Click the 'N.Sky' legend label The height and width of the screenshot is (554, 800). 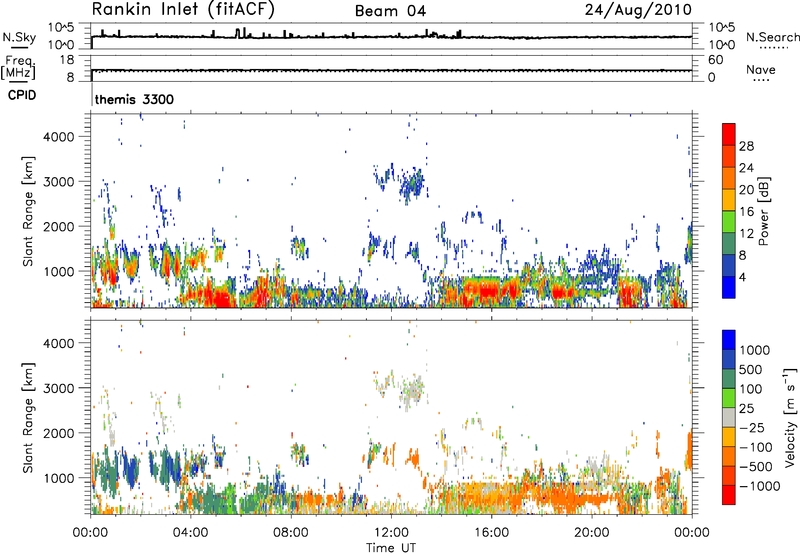[19, 37]
